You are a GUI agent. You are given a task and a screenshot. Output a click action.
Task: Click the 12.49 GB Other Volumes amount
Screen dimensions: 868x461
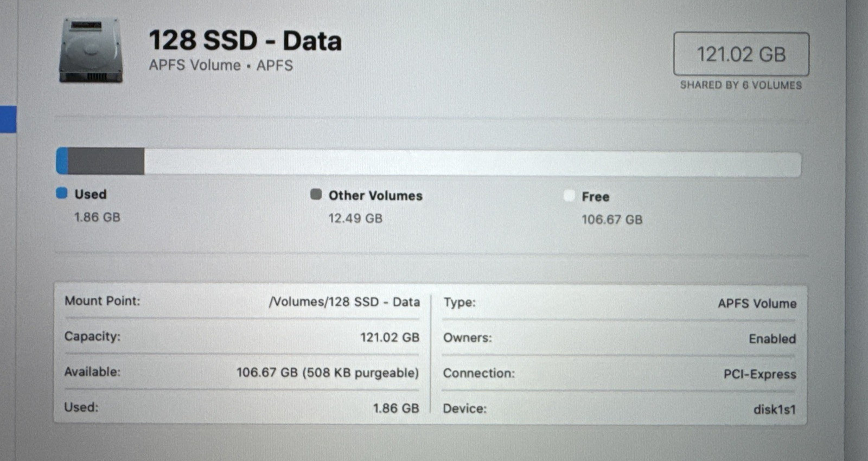(x=355, y=219)
